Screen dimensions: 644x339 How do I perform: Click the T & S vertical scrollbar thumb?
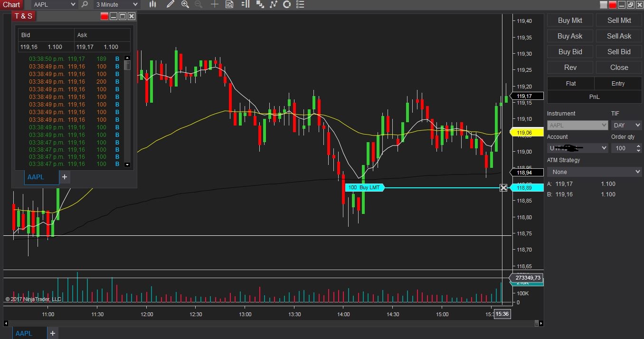click(x=127, y=66)
